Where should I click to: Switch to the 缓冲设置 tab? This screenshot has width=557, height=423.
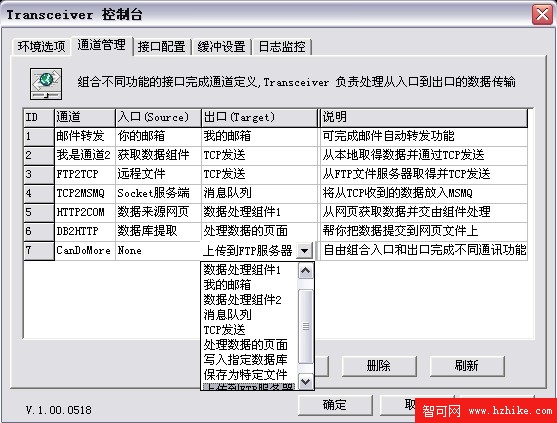coord(222,47)
